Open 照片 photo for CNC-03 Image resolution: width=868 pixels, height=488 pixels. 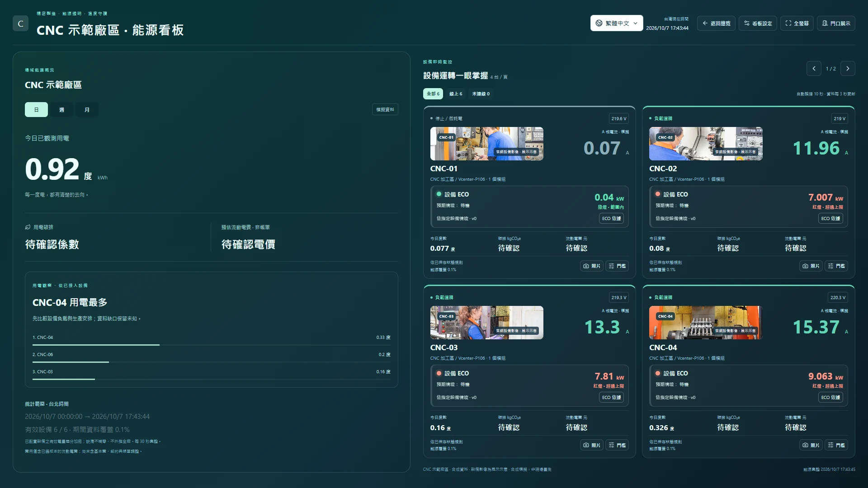591,445
